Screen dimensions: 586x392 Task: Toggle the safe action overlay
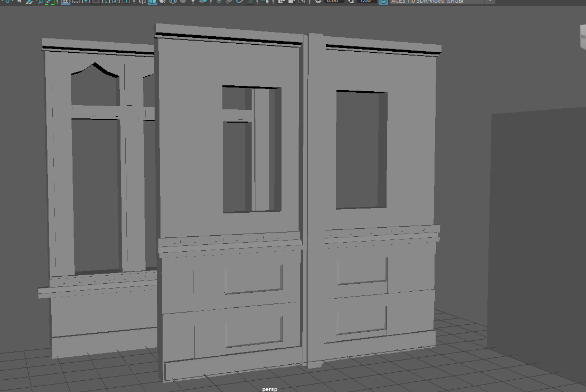click(116, 2)
